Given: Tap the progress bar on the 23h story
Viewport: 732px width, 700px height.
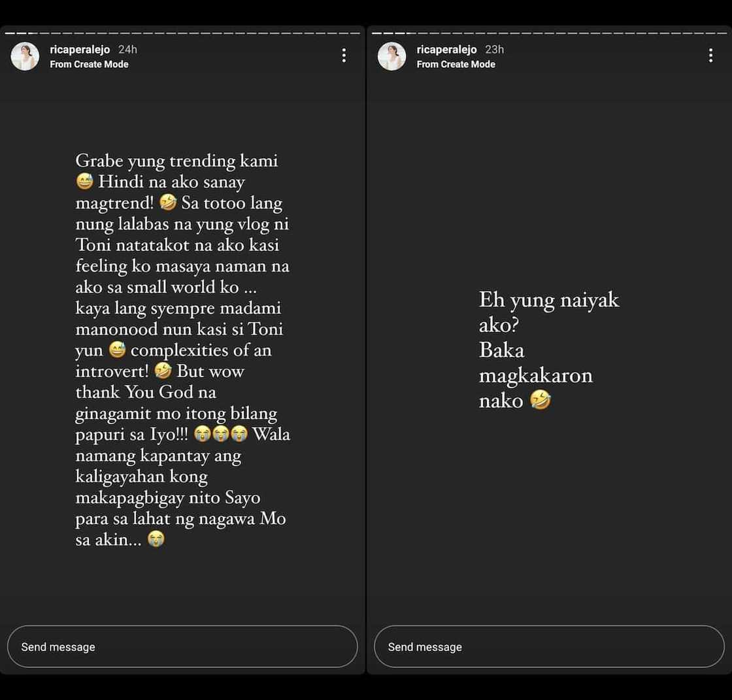Looking at the screenshot, I should click(x=549, y=33).
